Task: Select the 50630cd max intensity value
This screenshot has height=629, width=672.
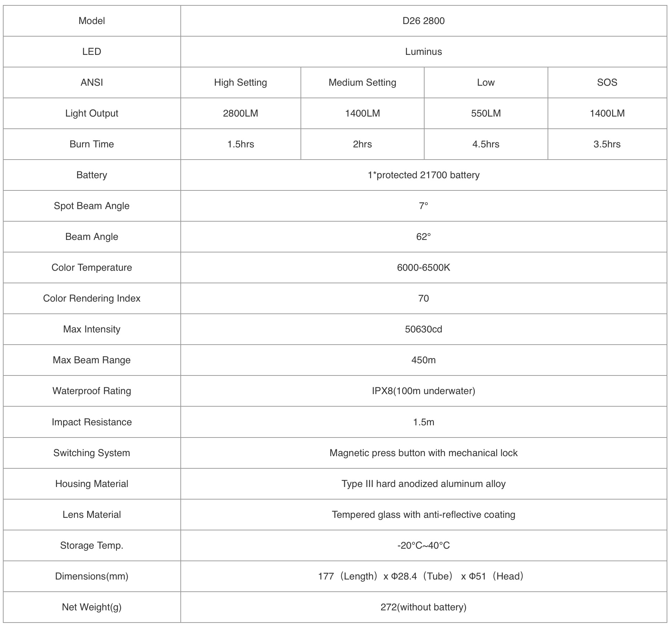Action: pos(423,329)
